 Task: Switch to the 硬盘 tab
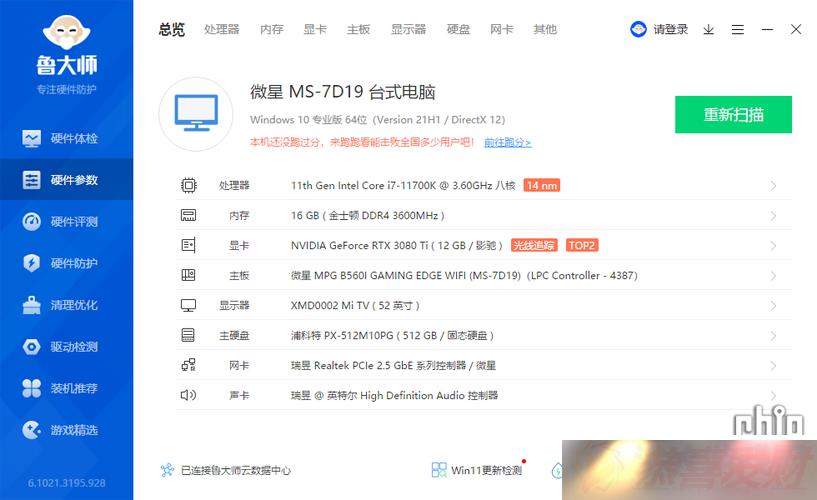click(459, 30)
